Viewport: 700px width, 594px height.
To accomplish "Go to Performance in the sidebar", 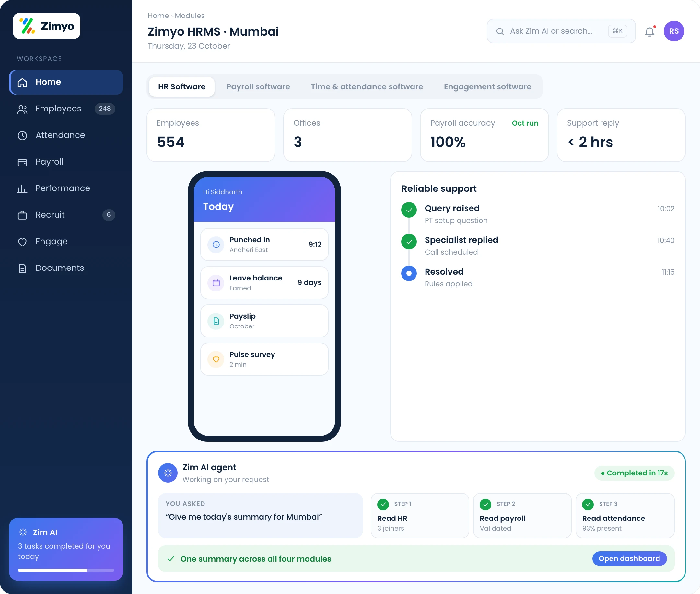I will coord(66,188).
